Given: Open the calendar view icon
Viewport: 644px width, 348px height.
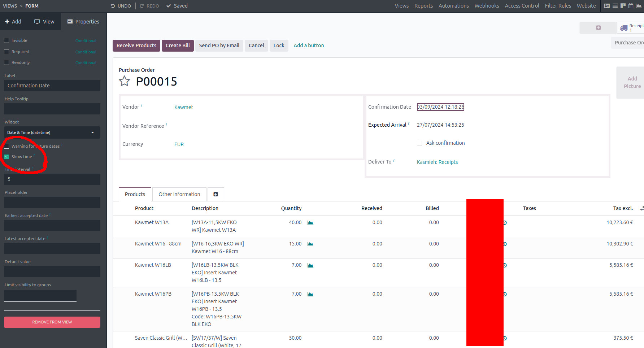Looking at the screenshot, I should (x=631, y=6).
